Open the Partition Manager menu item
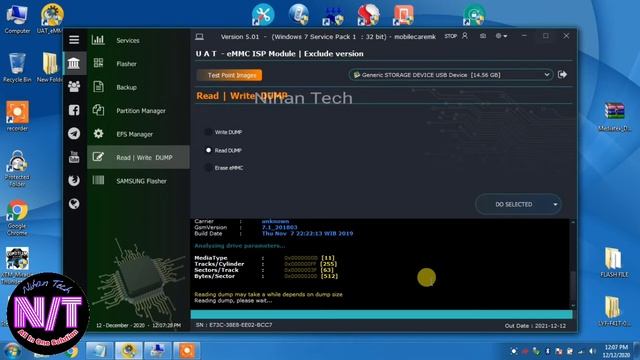Viewport: 640px width, 360px height. click(138, 111)
